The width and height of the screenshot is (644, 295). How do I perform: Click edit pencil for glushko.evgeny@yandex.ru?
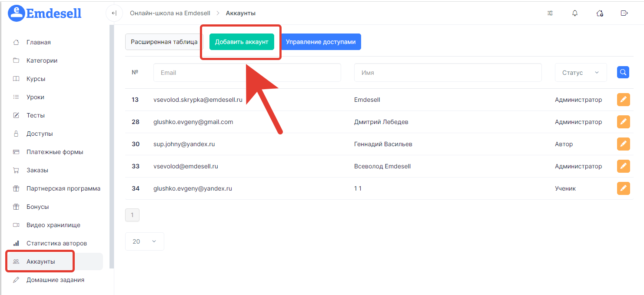[623, 188]
